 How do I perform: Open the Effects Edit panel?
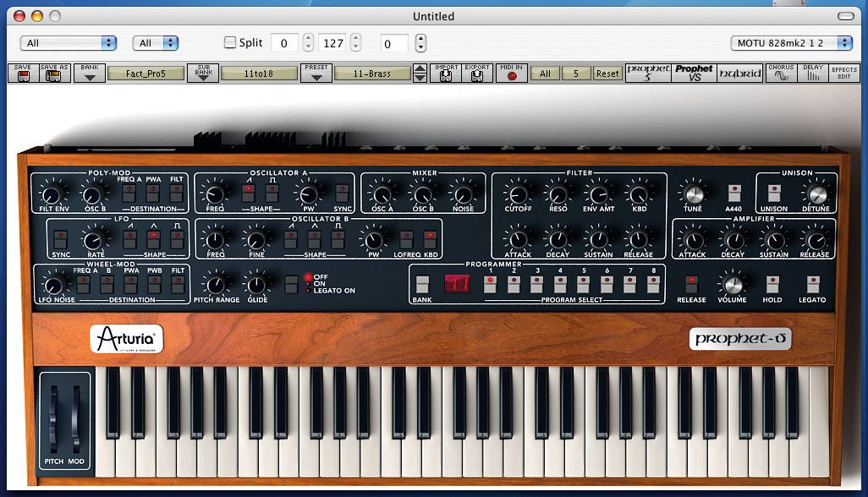(844, 73)
